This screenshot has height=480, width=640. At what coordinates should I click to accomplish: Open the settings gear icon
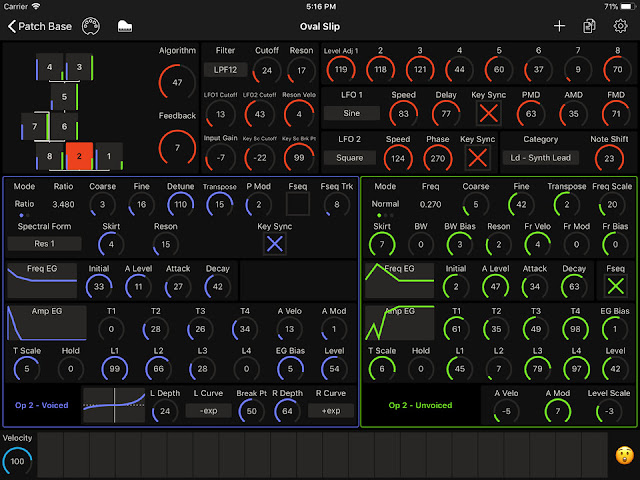pos(620,27)
